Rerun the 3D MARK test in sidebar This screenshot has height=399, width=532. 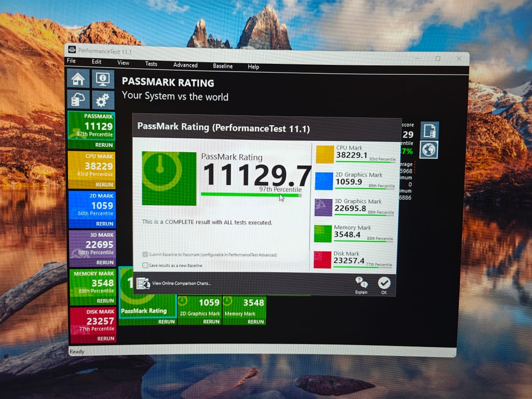point(105,262)
